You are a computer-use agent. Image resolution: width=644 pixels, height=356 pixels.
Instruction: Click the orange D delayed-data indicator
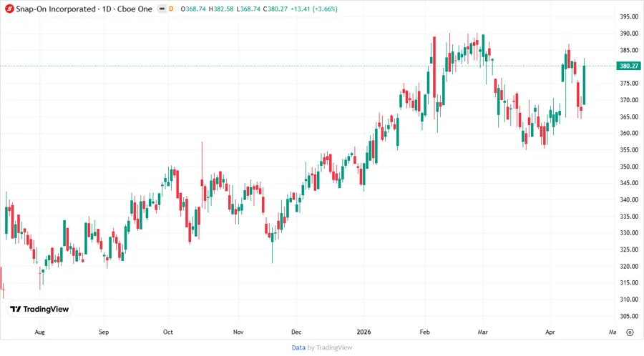pos(171,9)
